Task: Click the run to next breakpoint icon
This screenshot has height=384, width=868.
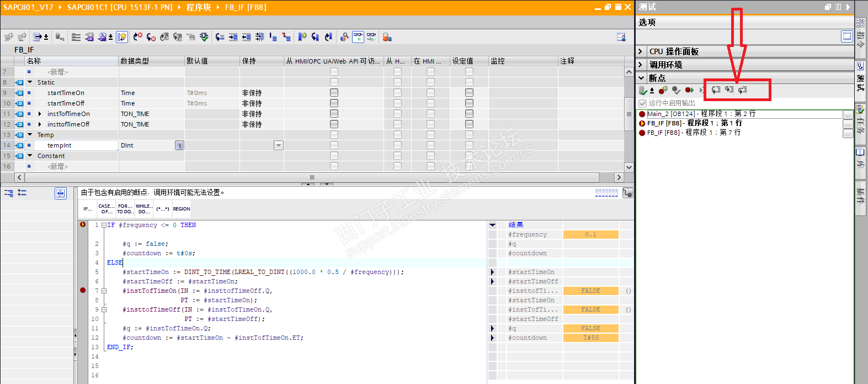Action: pyautogui.click(x=689, y=90)
